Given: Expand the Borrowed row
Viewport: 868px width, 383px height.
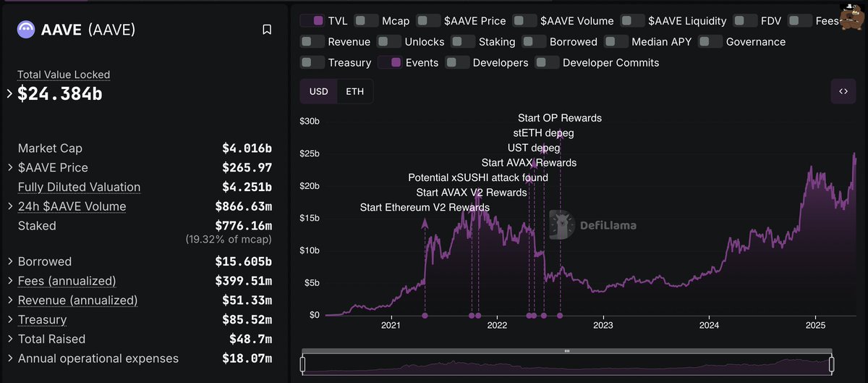Looking at the screenshot, I should pyautogui.click(x=9, y=262).
